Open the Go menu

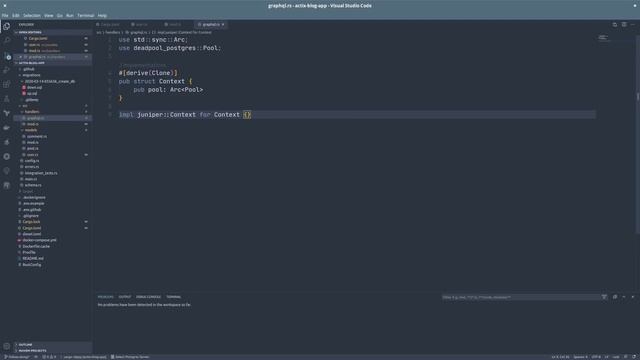60,16
